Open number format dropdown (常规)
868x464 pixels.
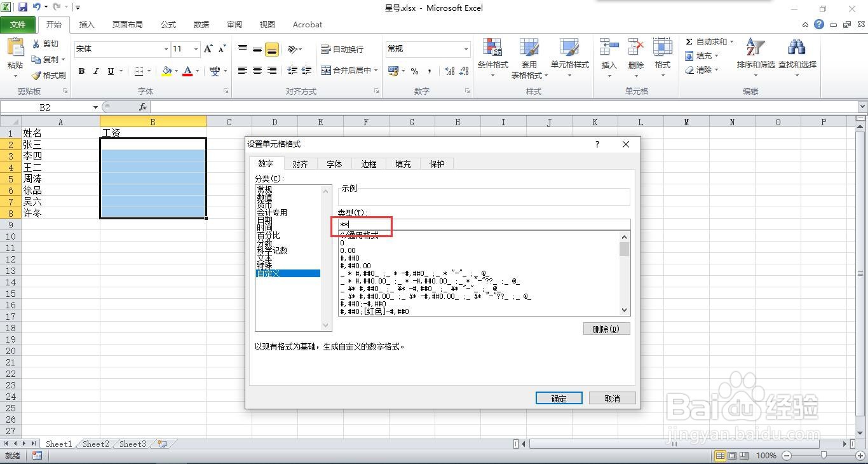click(x=466, y=49)
